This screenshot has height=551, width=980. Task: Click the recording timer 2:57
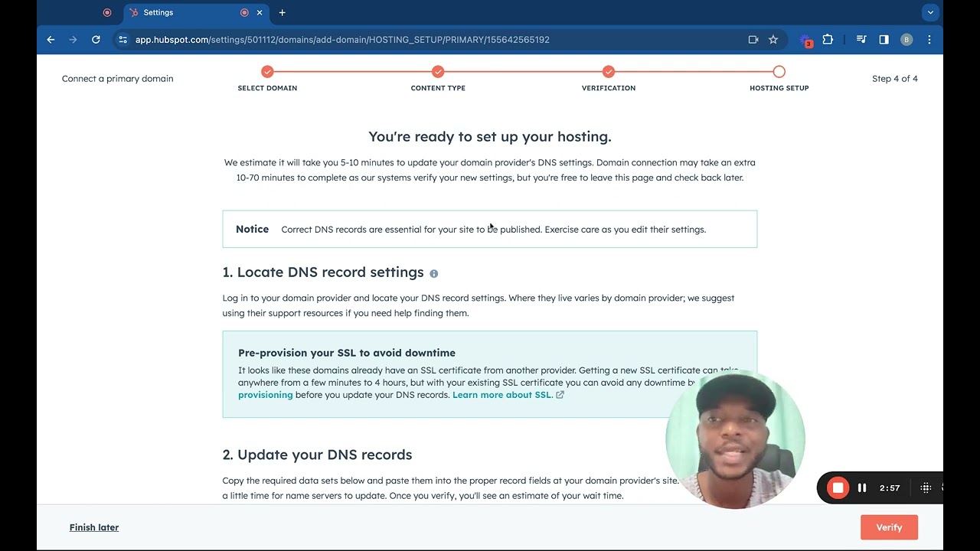890,487
